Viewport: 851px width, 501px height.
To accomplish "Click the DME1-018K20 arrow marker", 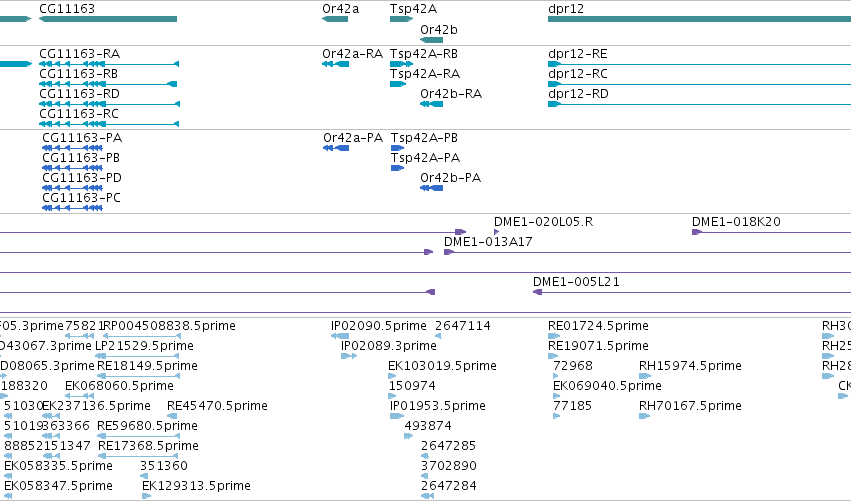I will (x=697, y=232).
